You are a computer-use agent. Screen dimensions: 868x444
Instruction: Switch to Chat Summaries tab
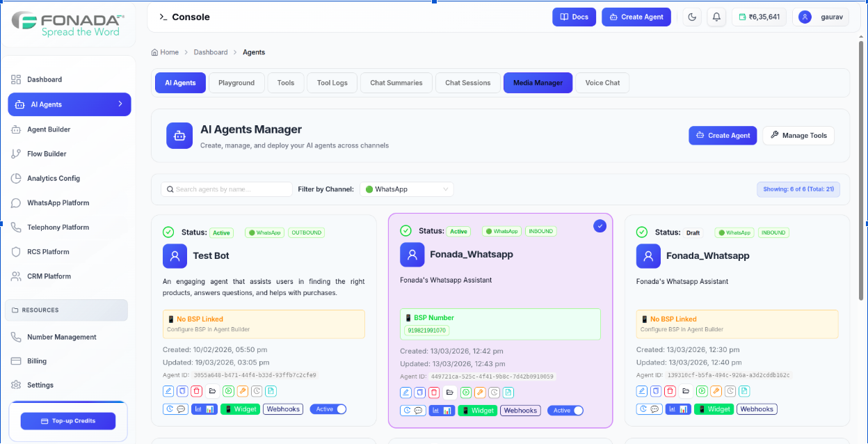(396, 83)
